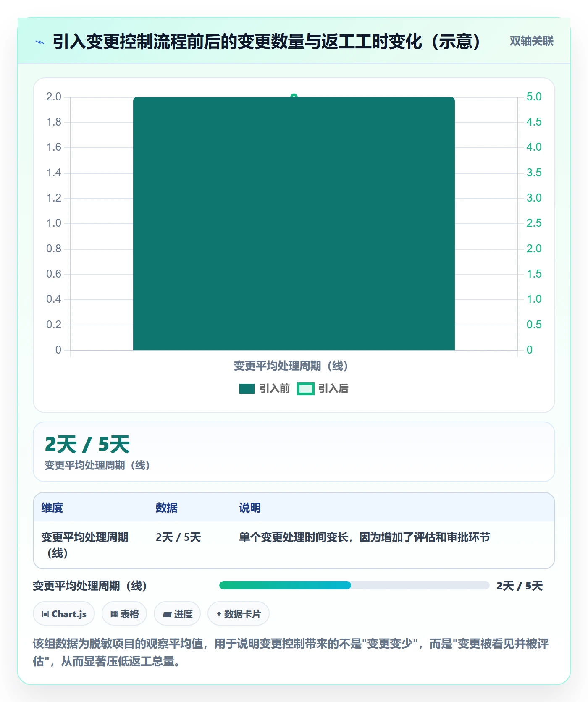Click the 维度 column header

[52, 508]
